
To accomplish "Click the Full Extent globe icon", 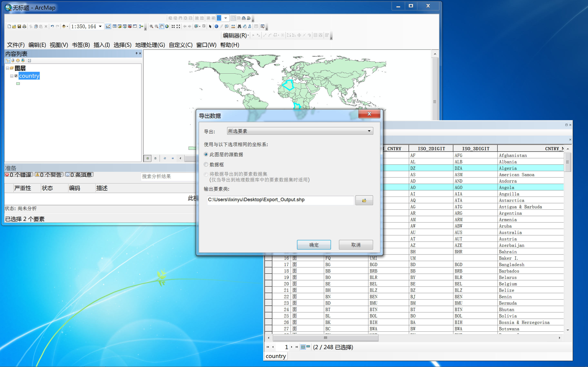I will 167,27.
